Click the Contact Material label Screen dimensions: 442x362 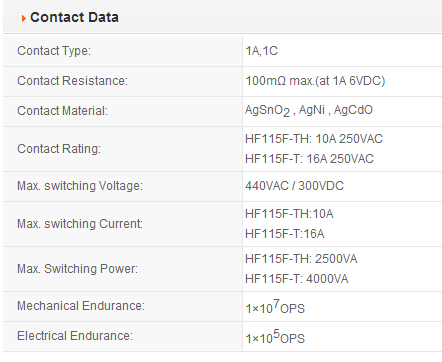coord(62,111)
